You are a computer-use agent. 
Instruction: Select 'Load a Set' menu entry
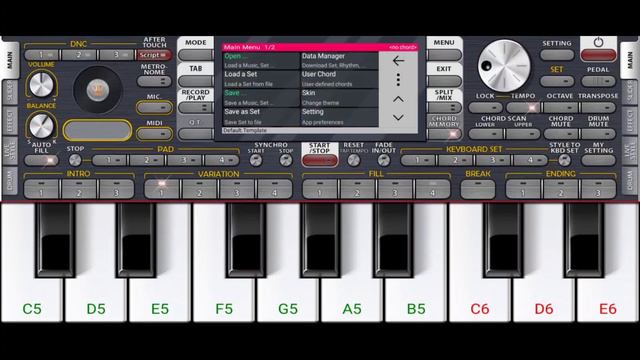point(261,79)
